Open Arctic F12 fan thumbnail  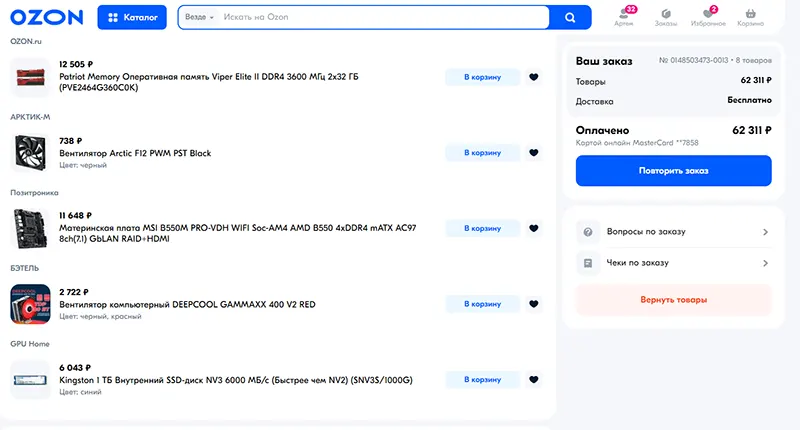[x=31, y=153]
